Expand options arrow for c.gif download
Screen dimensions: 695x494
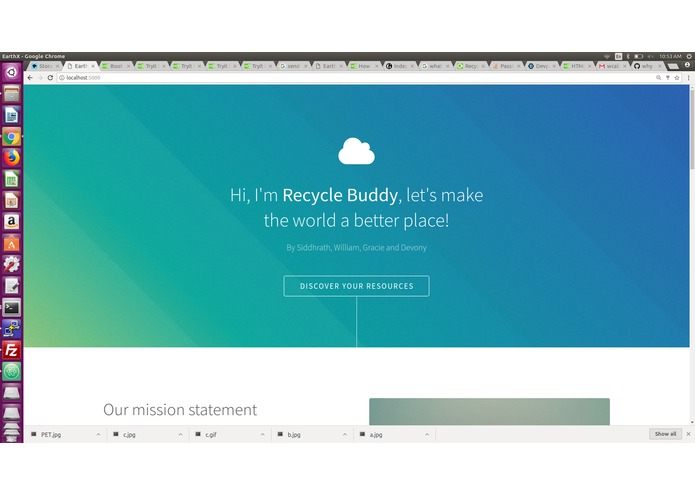(x=262, y=435)
